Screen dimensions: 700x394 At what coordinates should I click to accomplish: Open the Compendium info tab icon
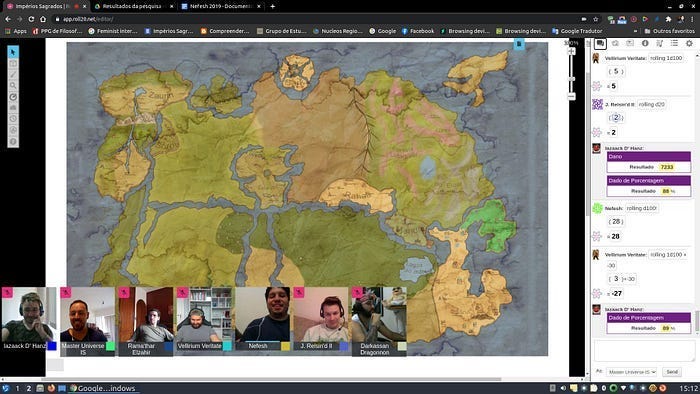click(x=645, y=43)
